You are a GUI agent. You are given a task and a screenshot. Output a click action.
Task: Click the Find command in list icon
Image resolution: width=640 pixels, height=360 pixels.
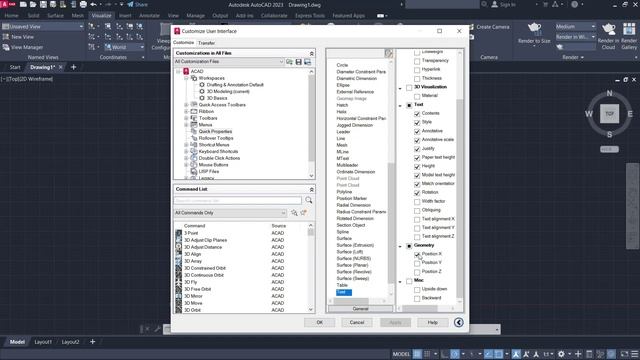click(294, 213)
